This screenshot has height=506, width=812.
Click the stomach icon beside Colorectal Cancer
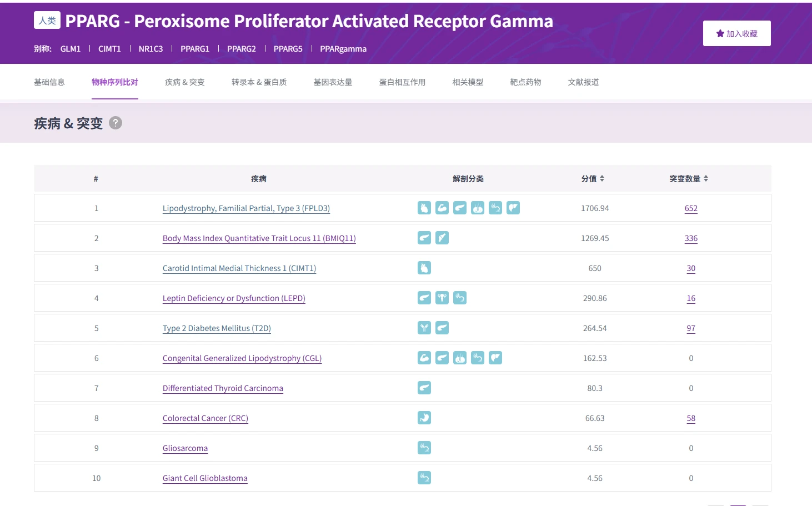tap(424, 418)
